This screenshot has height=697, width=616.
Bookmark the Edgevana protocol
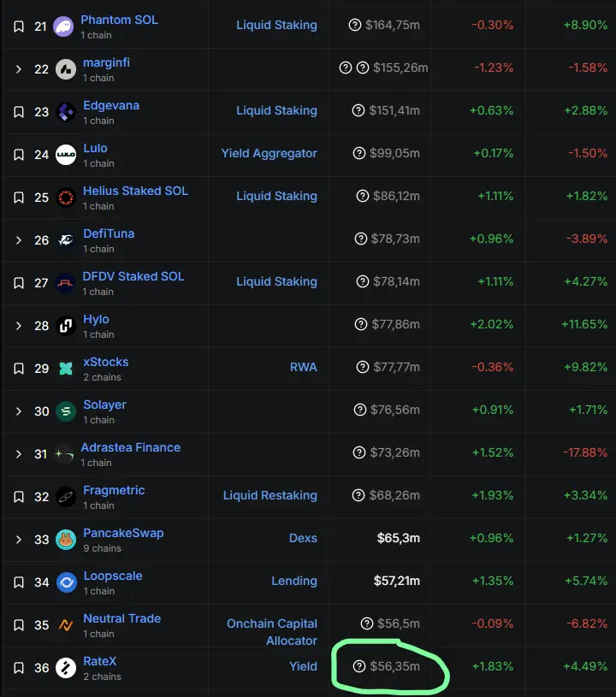click(19, 111)
